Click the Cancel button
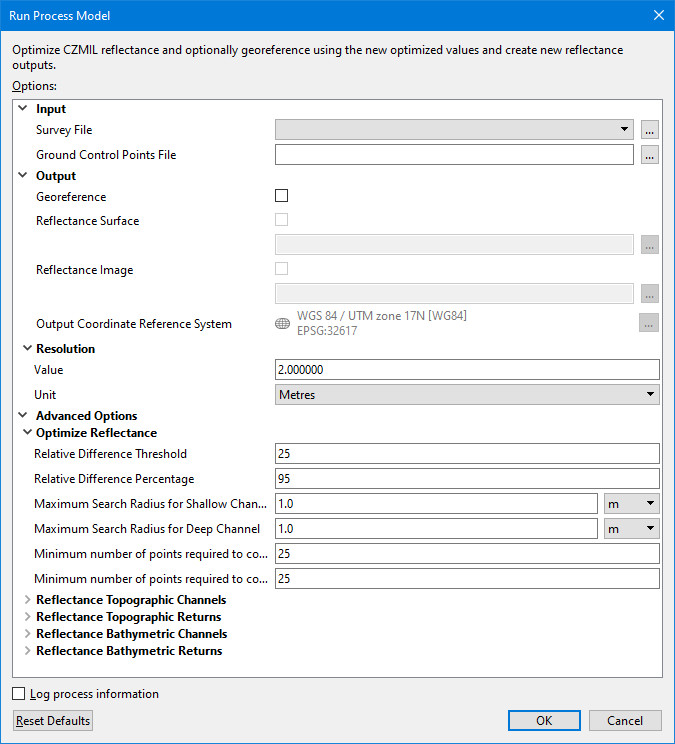 coord(625,721)
